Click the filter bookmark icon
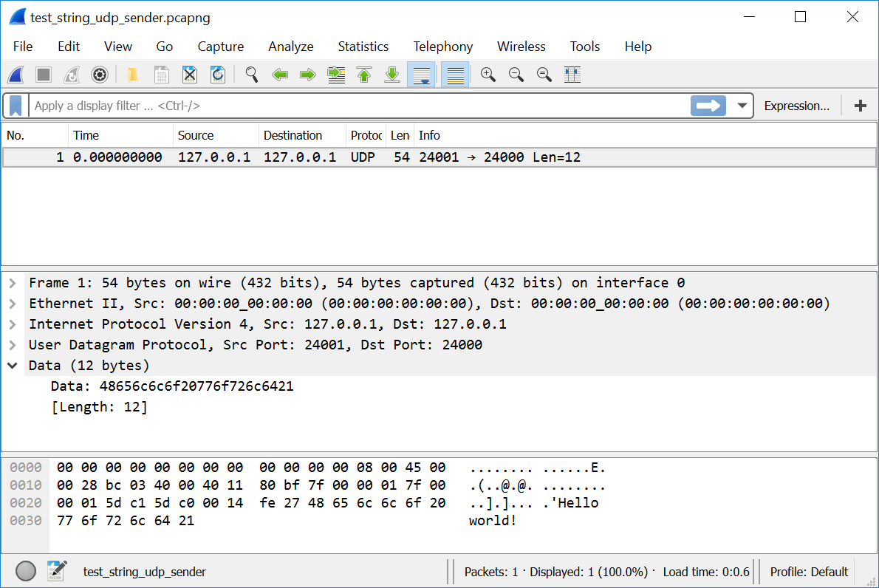The width and height of the screenshot is (879, 588). coord(16,106)
